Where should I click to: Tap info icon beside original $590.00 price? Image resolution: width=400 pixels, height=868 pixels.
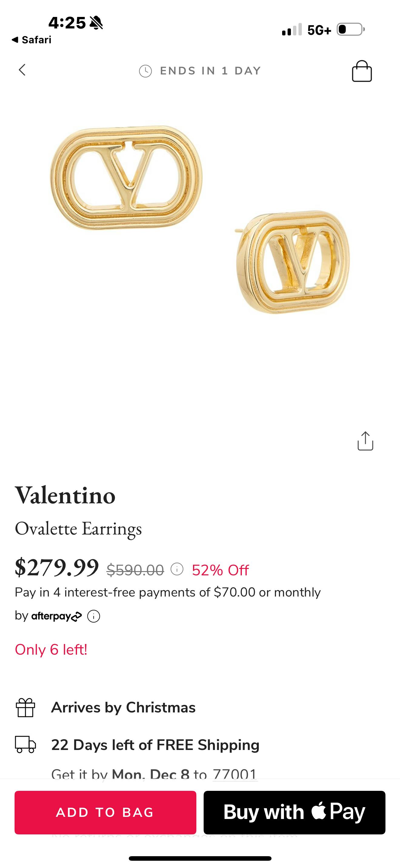tap(177, 569)
